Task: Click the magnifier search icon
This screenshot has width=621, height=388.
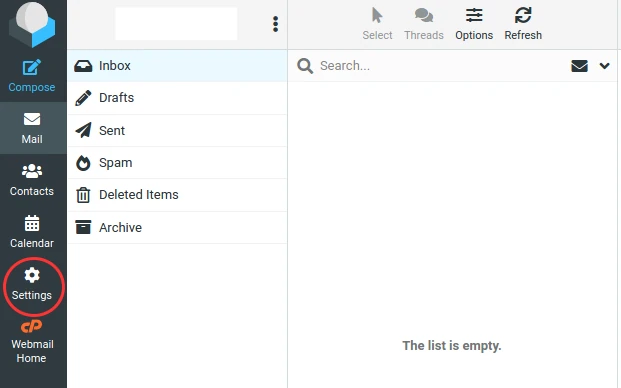Action: (305, 66)
